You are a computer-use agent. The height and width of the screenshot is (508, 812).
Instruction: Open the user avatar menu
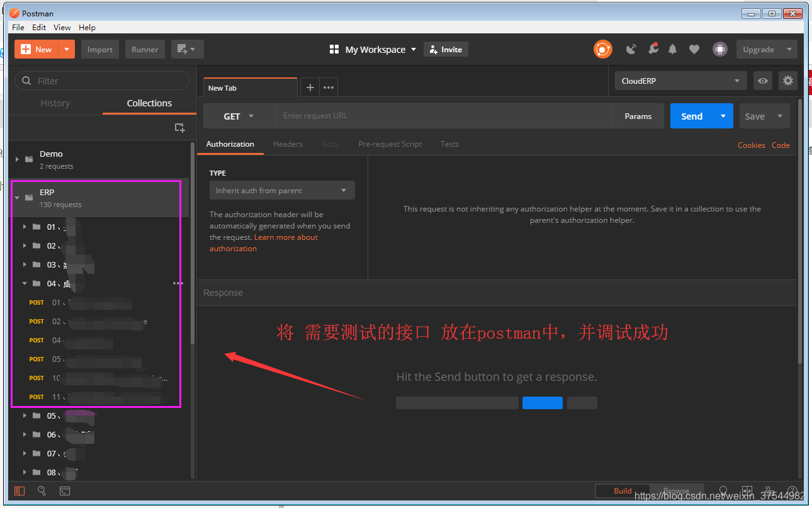pos(719,49)
